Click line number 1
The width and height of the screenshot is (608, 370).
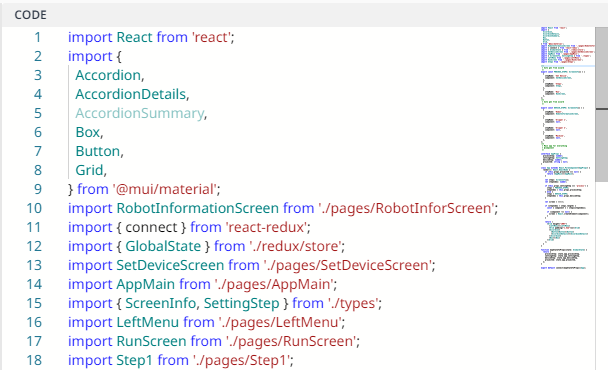37,37
